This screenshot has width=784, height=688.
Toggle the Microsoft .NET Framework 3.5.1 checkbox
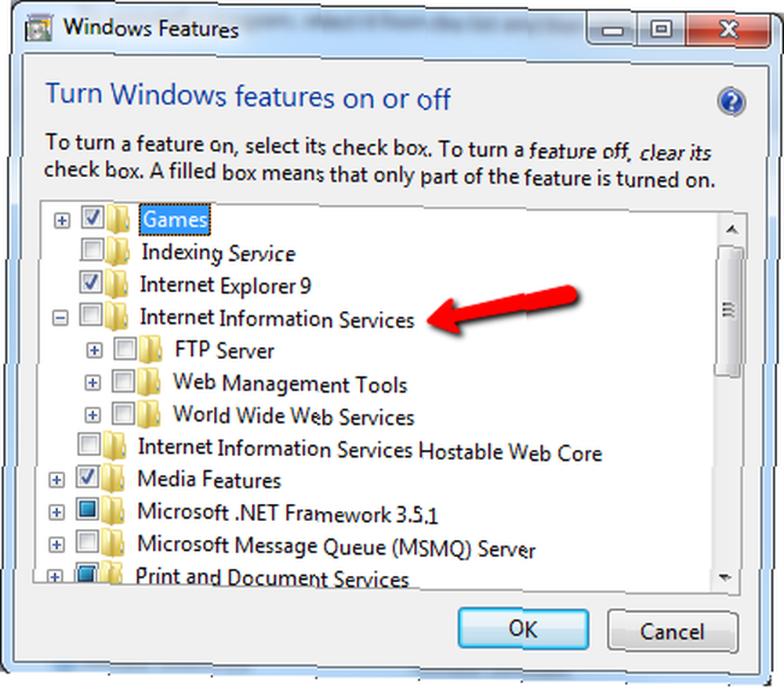88,509
